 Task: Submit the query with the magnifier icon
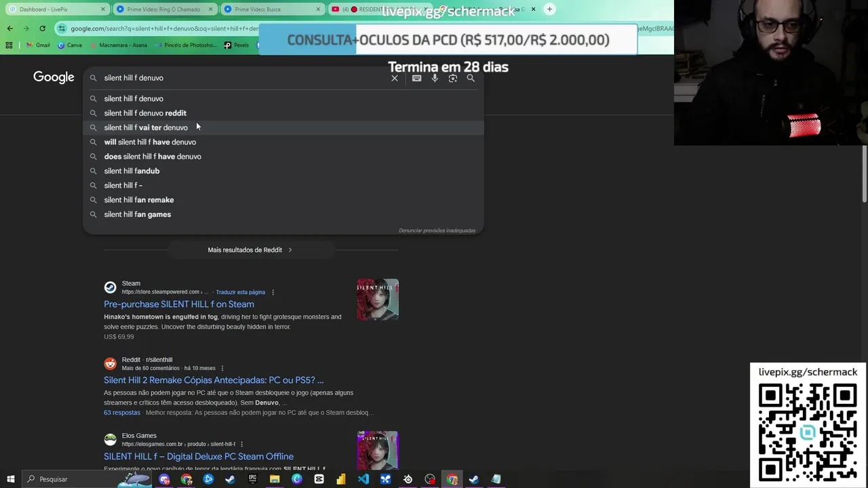(x=471, y=78)
